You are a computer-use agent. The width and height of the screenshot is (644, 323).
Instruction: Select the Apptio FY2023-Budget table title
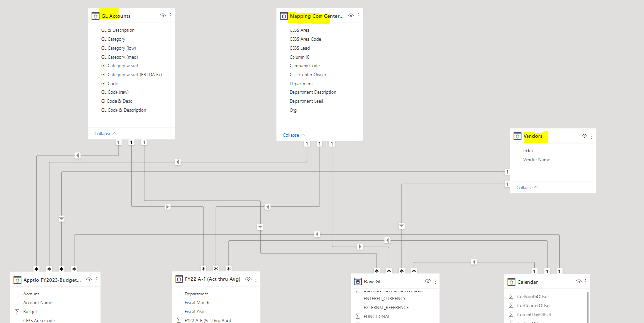pos(52,280)
